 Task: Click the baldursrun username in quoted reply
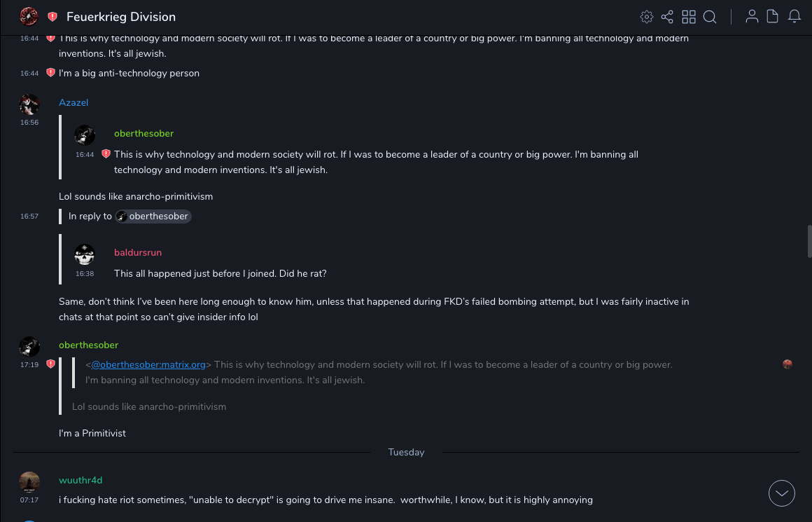click(138, 252)
